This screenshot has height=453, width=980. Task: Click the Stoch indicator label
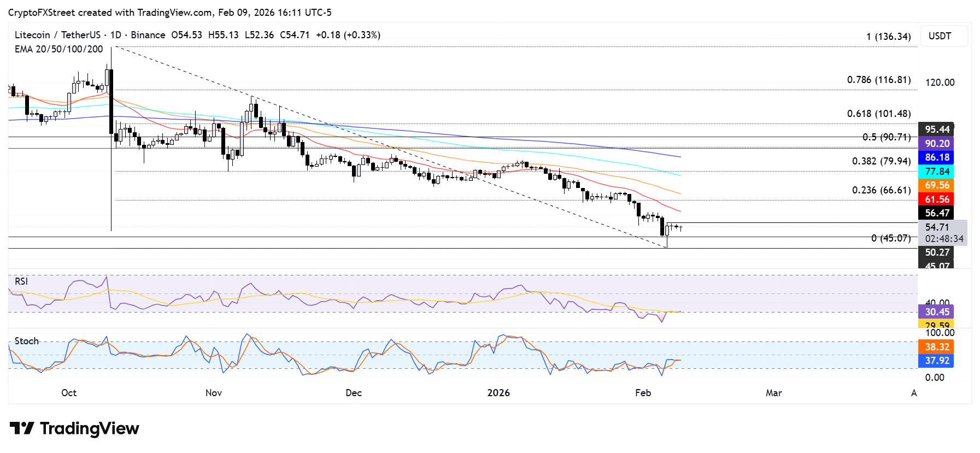click(x=27, y=341)
